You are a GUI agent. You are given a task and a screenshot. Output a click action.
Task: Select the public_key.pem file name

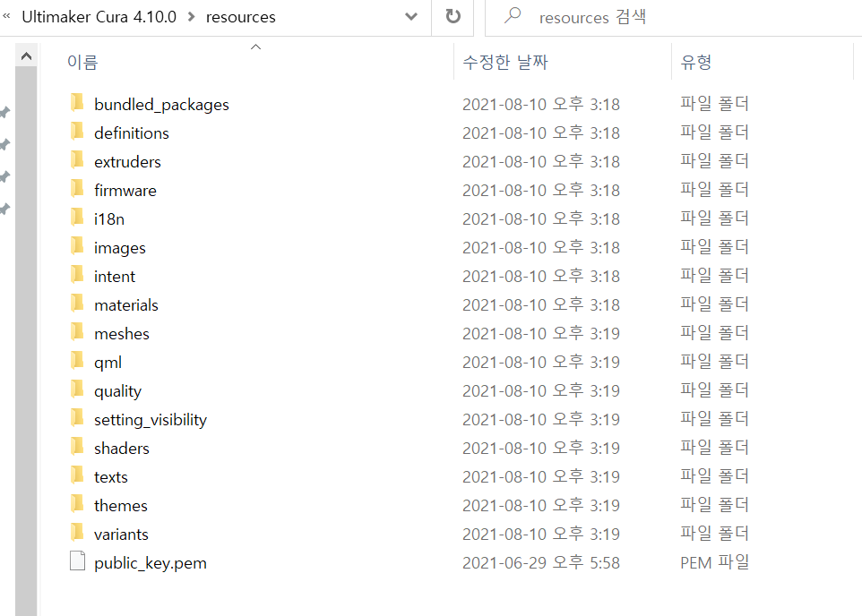(x=150, y=563)
